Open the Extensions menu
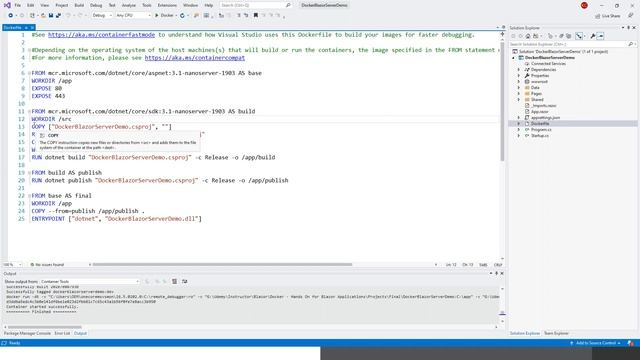The width and height of the screenshot is (640, 360). point(167,5)
